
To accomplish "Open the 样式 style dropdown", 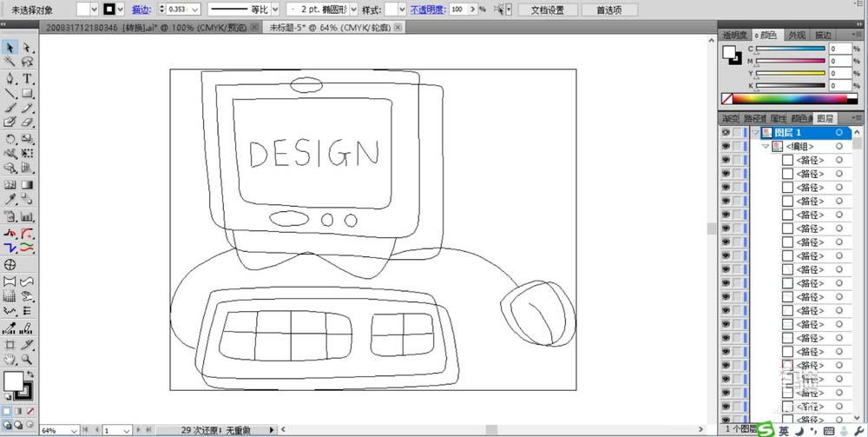I will point(403,10).
